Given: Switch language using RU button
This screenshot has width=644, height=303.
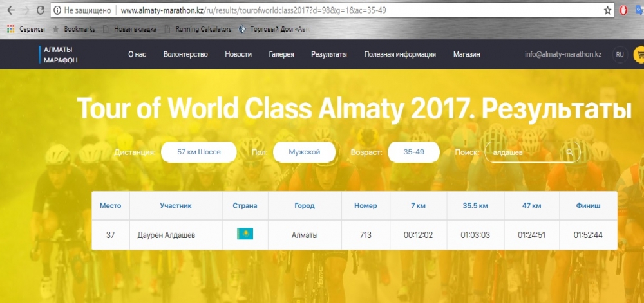Looking at the screenshot, I should click(620, 55).
